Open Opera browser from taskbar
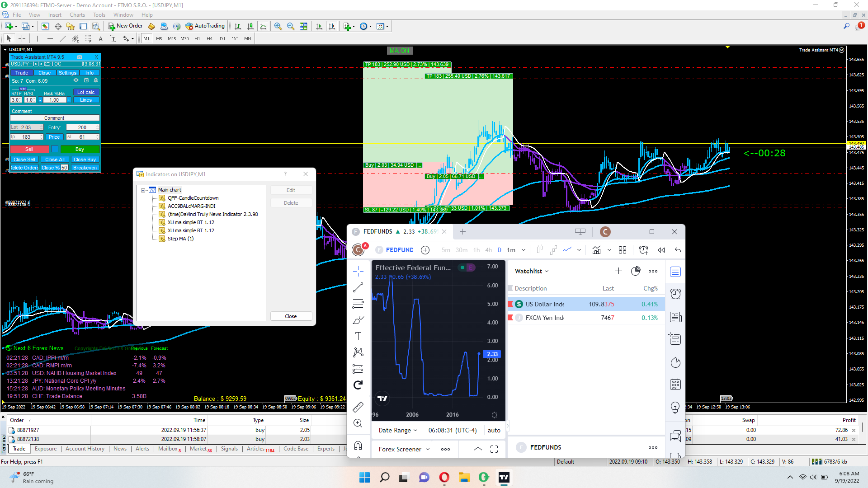Viewport: 868px width, 488px height. 444,477
